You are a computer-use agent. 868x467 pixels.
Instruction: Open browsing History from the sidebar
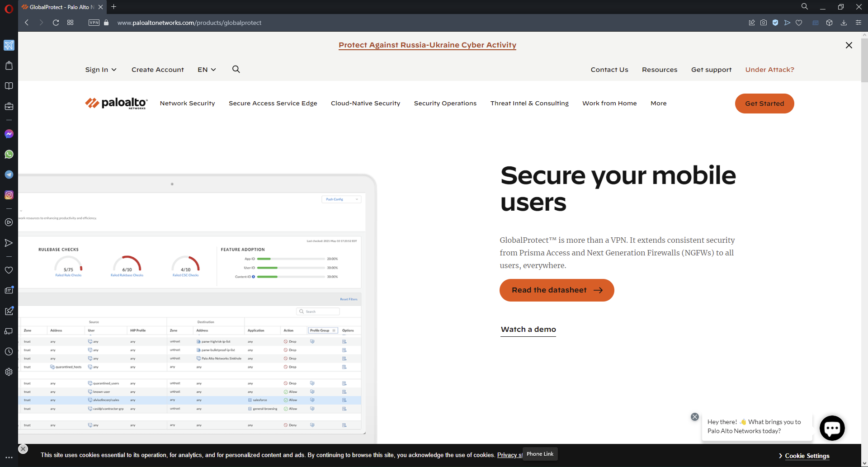pyautogui.click(x=9, y=351)
